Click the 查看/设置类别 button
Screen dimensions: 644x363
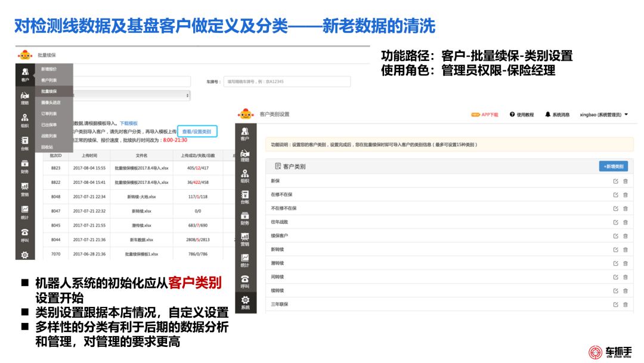click(x=197, y=131)
